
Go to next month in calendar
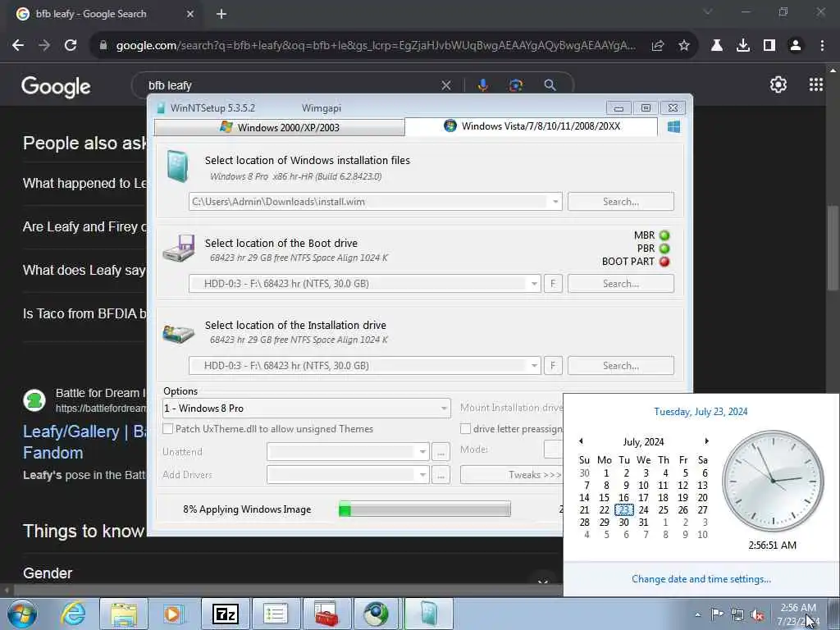[706, 441]
